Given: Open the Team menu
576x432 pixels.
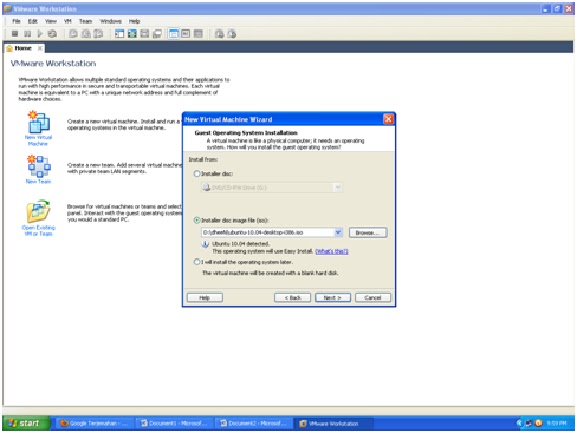Looking at the screenshot, I should point(86,21).
